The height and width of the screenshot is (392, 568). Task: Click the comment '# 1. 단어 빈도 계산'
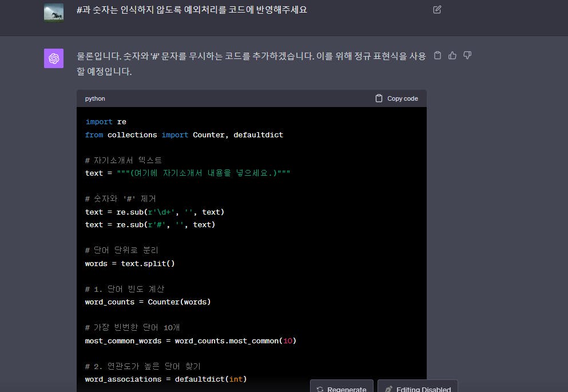coord(125,289)
